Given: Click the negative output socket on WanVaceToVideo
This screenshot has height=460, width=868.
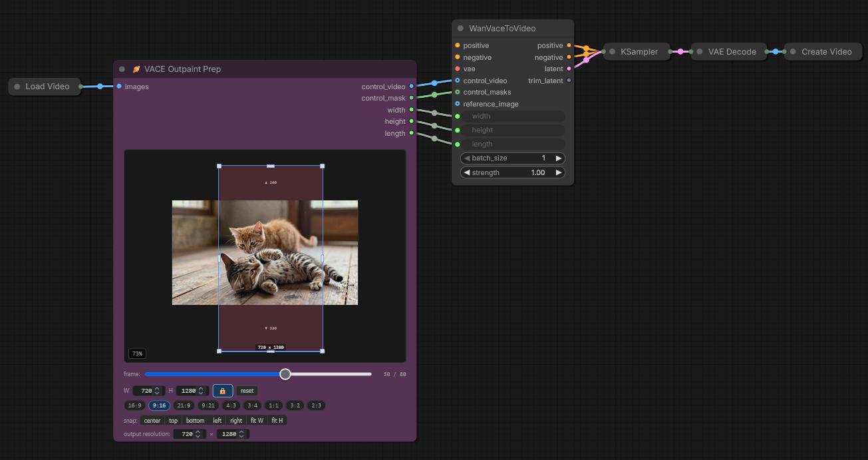Looking at the screenshot, I should pos(569,57).
